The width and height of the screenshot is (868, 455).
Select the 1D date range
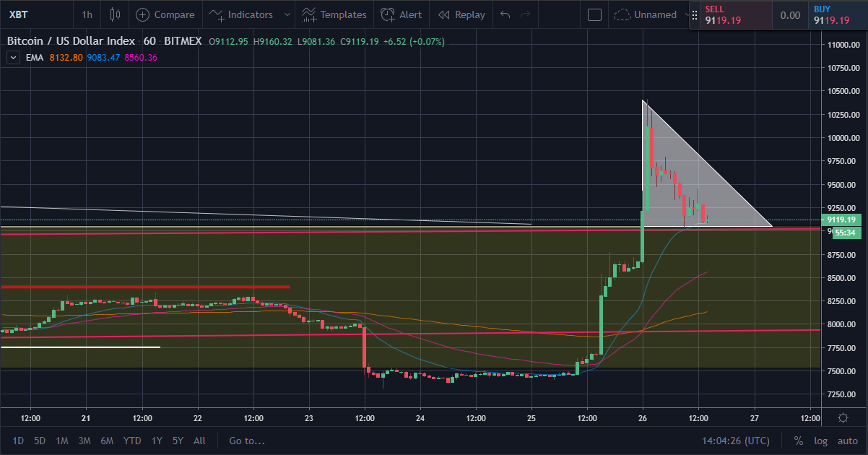[18, 441]
